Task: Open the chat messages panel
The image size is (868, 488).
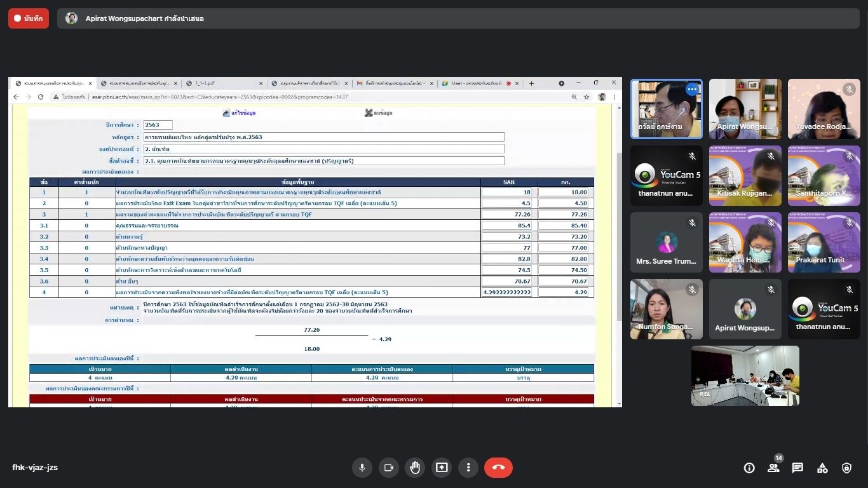Action: click(797, 468)
